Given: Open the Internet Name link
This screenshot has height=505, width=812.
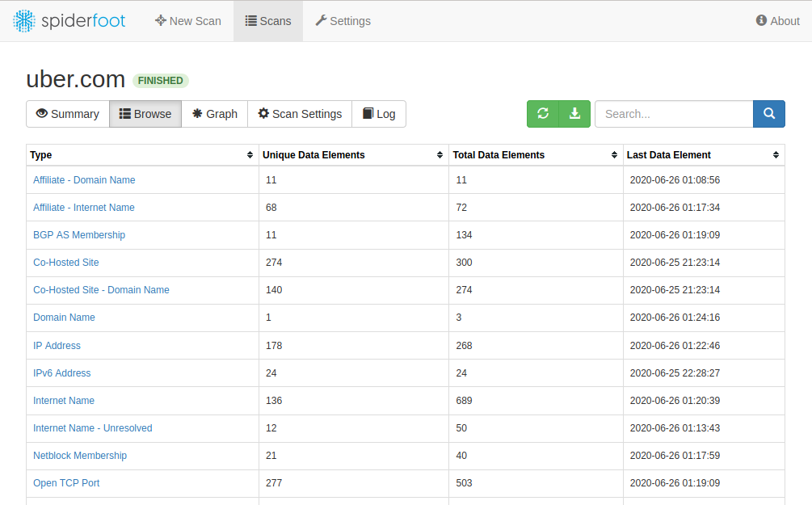Looking at the screenshot, I should [64, 401].
